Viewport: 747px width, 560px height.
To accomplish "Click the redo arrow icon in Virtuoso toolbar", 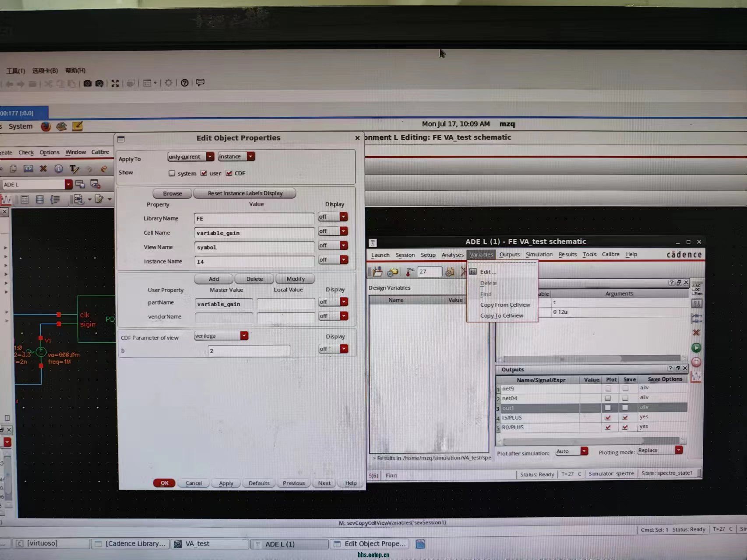I will 104,169.
